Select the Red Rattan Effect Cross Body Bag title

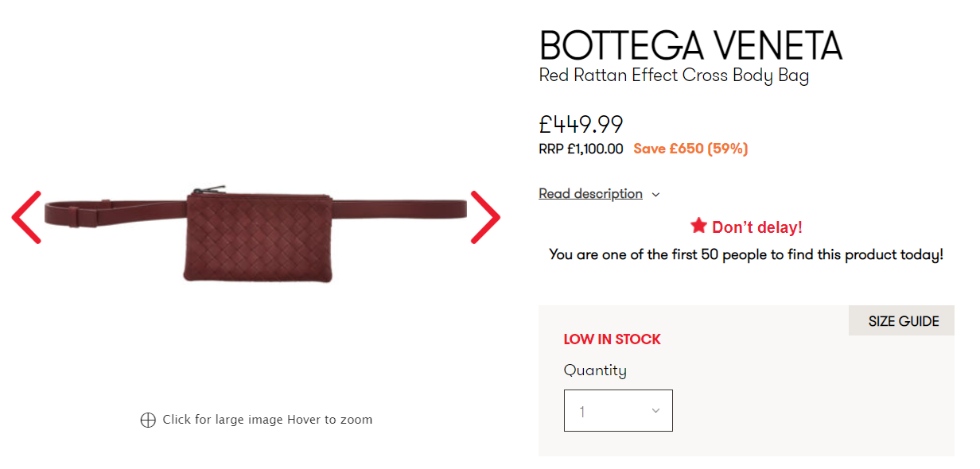tap(674, 76)
